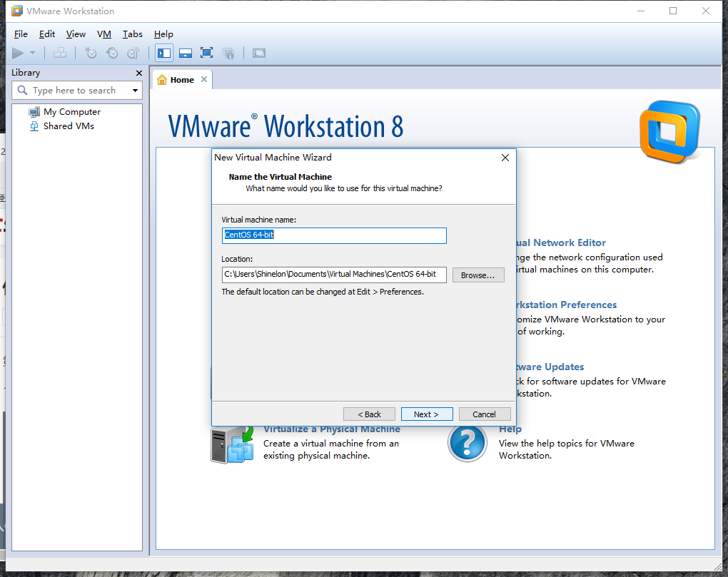
Task: Click the Send Ctrl+Alt+Del toolbar icon
Action: 60,53
